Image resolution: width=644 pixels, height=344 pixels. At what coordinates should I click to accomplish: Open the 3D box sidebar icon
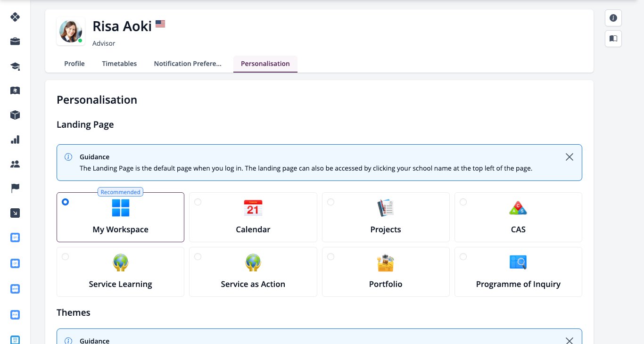(x=15, y=115)
